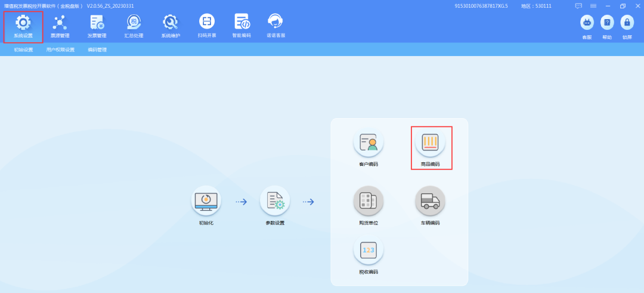The height and width of the screenshot is (293, 644).
Task: Open 帮助 help book icon
Action: 607,23
